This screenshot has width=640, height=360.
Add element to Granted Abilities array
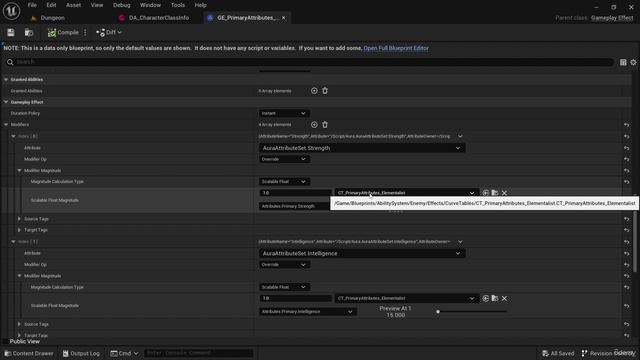pos(314,91)
